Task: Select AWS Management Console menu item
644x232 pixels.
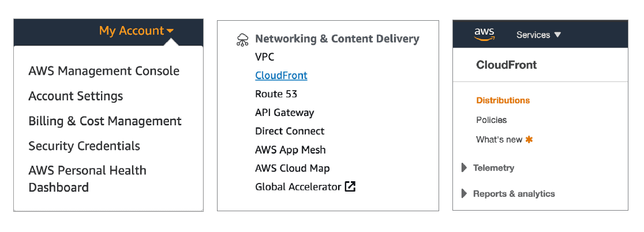Action: (x=104, y=72)
